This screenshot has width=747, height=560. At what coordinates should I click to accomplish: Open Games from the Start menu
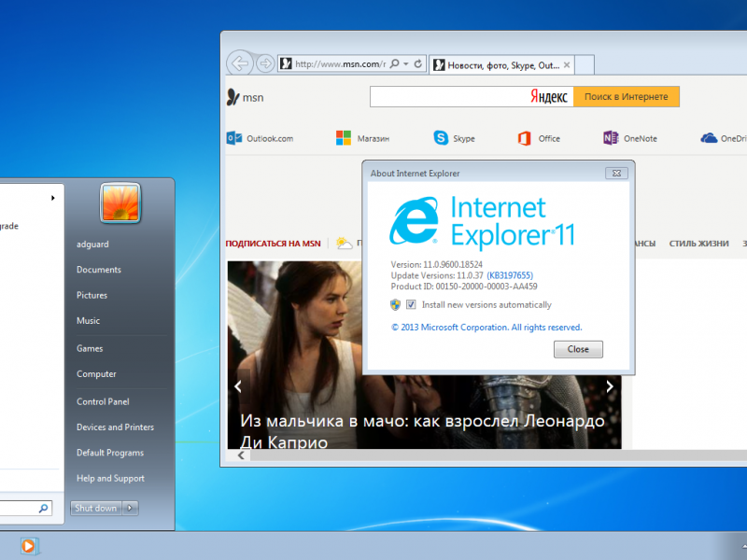tap(90, 348)
